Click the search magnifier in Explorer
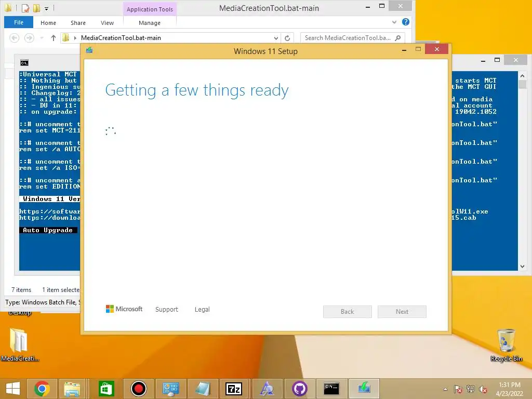This screenshot has height=399, width=532. coord(398,38)
